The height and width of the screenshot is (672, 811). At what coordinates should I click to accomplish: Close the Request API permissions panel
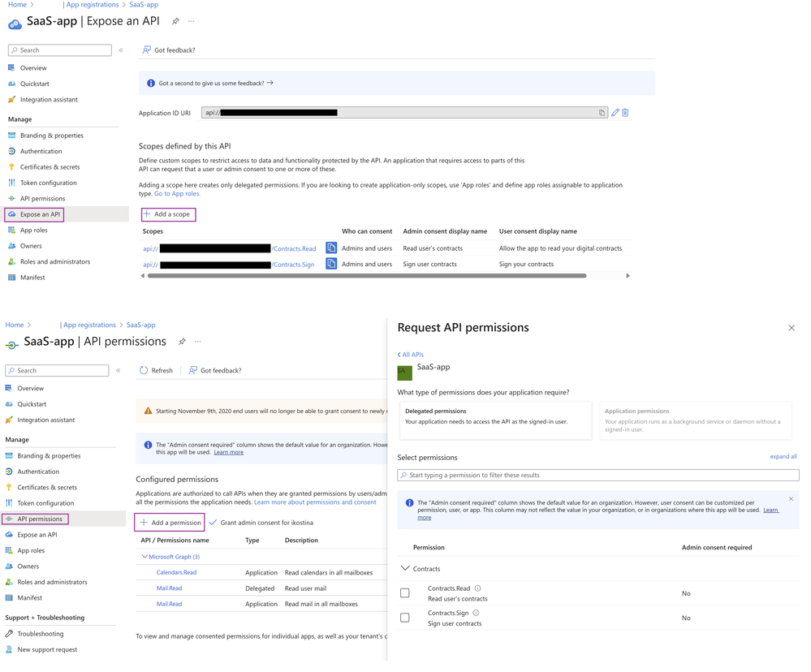[x=792, y=328]
